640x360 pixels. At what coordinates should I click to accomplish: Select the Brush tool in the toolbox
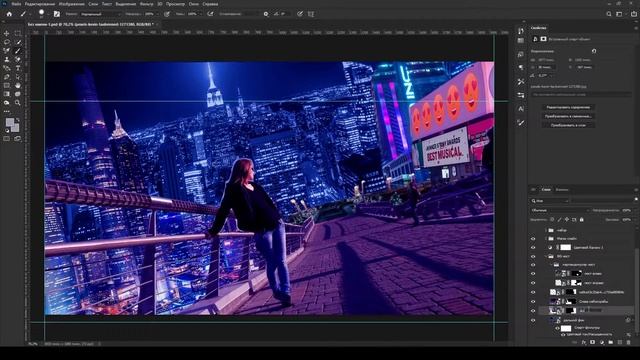[x=18, y=51]
